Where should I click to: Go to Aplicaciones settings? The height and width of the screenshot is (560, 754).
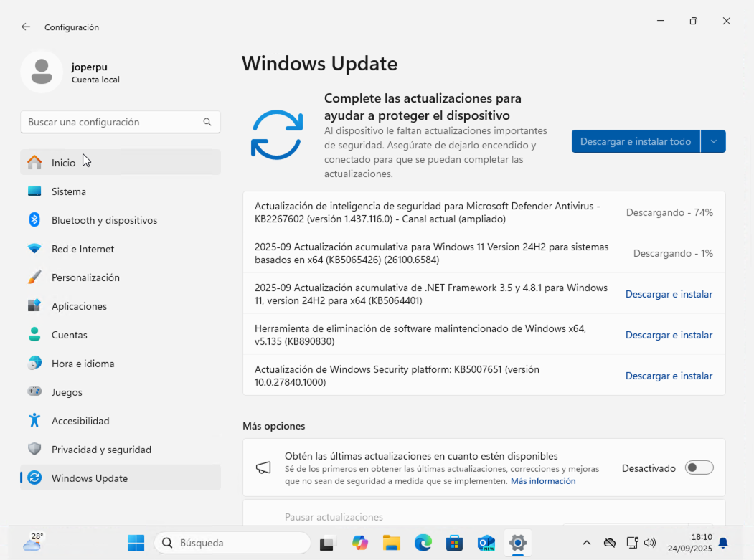(x=121, y=306)
